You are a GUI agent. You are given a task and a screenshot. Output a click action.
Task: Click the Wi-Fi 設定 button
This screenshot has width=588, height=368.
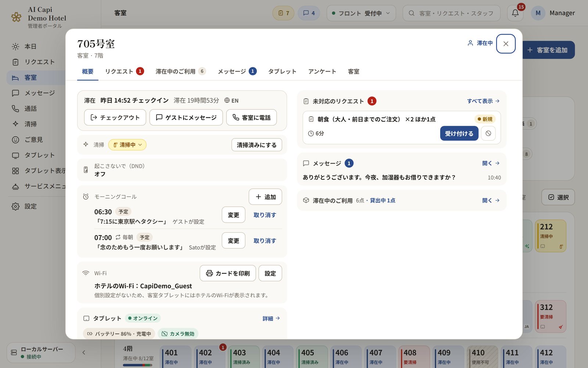click(x=270, y=273)
